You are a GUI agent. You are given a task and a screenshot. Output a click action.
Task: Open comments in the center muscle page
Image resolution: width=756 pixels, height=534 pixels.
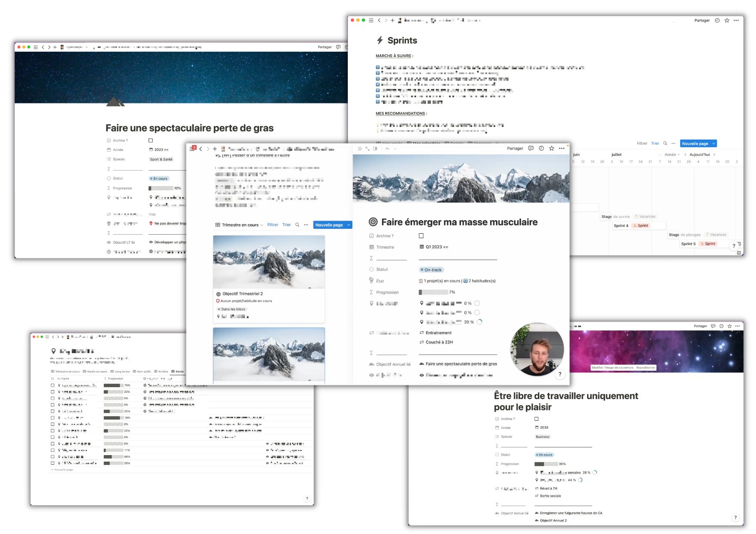point(531,148)
